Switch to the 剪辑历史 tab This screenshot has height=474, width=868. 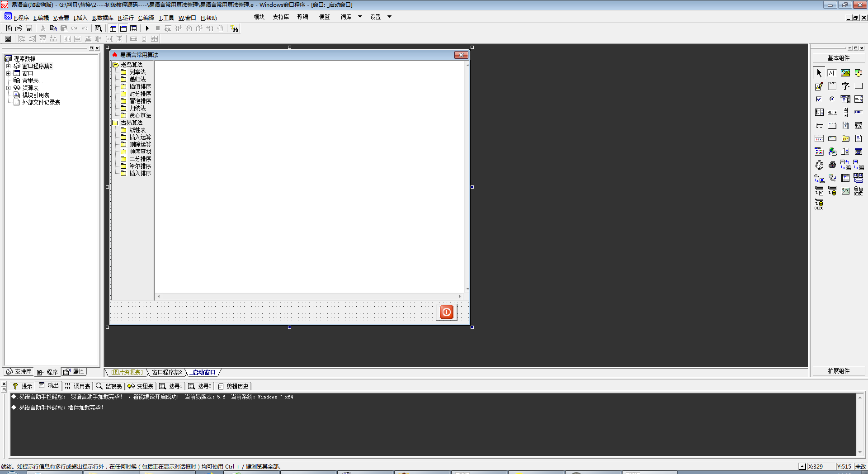[233, 386]
